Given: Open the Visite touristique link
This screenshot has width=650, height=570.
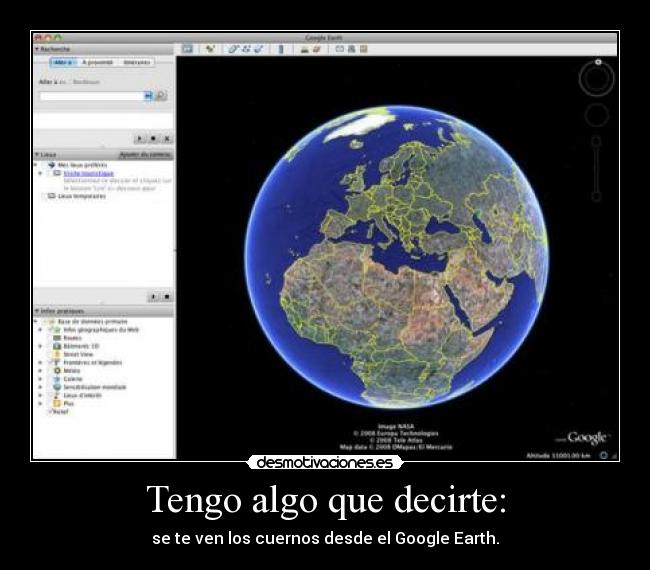Looking at the screenshot, I should point(89,173).
